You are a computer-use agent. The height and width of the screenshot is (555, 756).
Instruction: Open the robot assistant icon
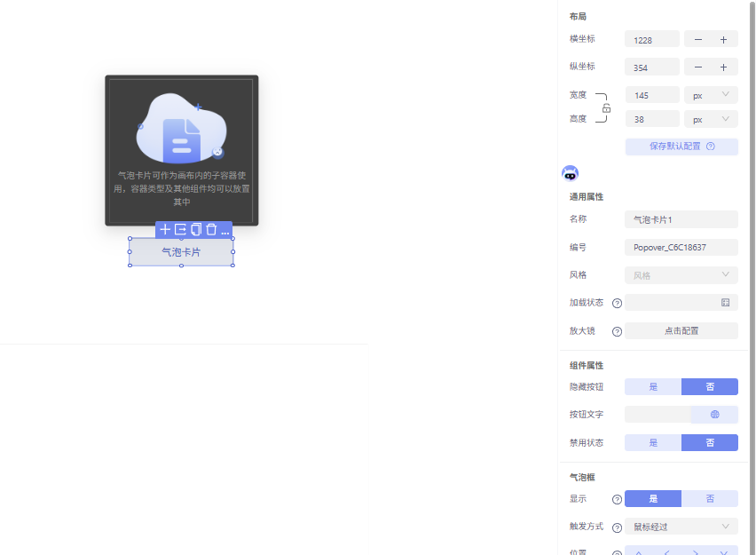coord(570,173)
